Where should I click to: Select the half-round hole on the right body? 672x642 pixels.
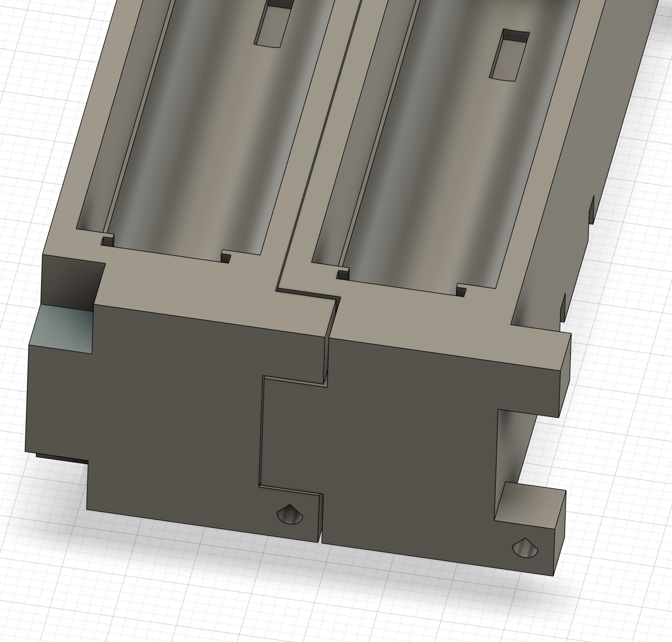[525, 548]
